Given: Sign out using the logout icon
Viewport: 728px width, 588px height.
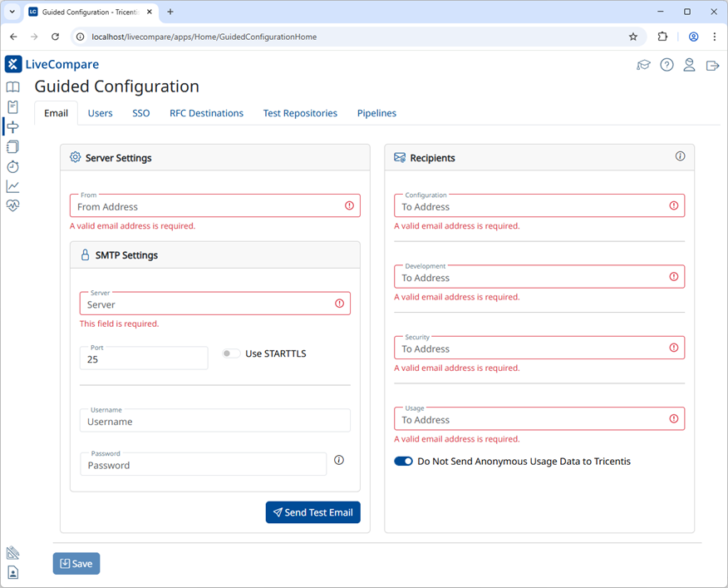Looking at the screenshot, I should tap(712, 64).
